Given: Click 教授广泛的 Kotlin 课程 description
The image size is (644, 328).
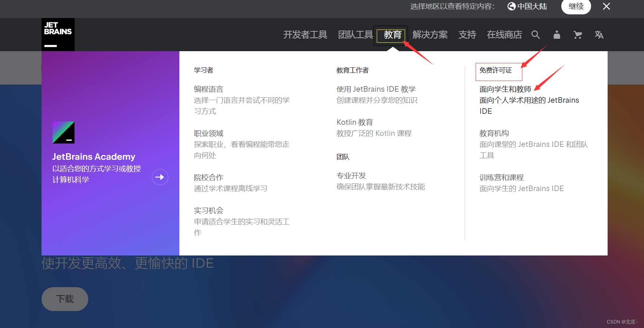Looking at the screenshot, I should (374, 133).
